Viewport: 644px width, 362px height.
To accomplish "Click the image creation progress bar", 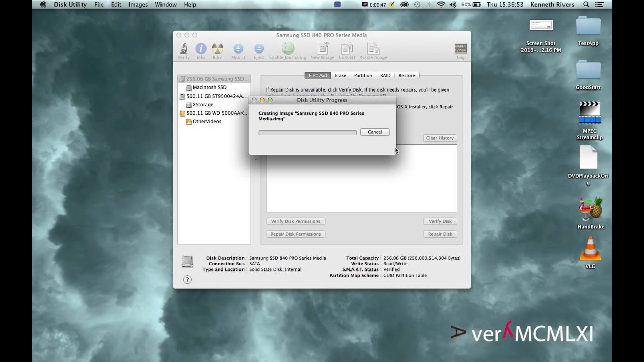I will pyautogui.click(x=307, y=133).
